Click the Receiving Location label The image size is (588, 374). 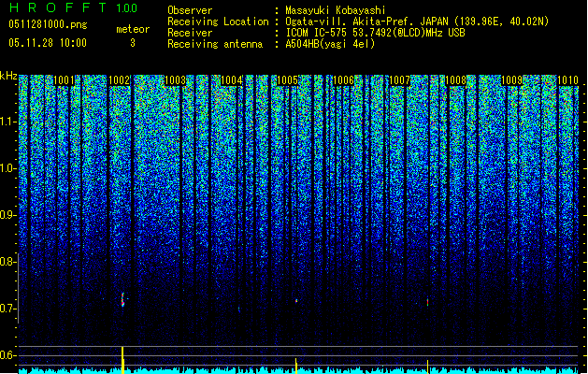[x=218, y=22]
